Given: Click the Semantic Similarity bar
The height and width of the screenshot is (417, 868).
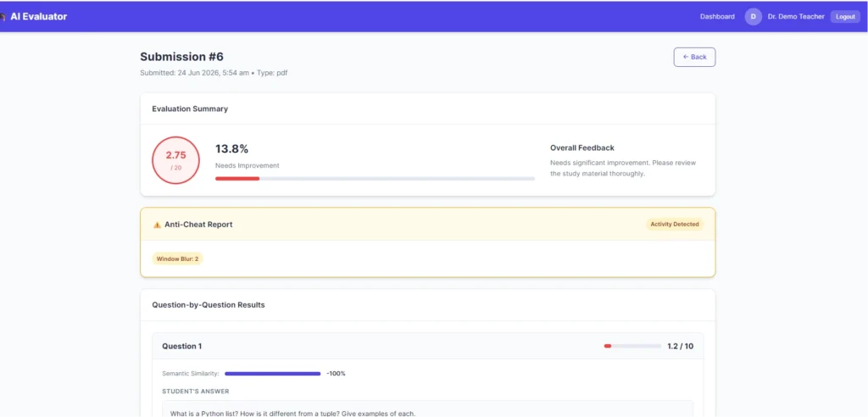Looking at the screenshot, I should tap(272, 374).
